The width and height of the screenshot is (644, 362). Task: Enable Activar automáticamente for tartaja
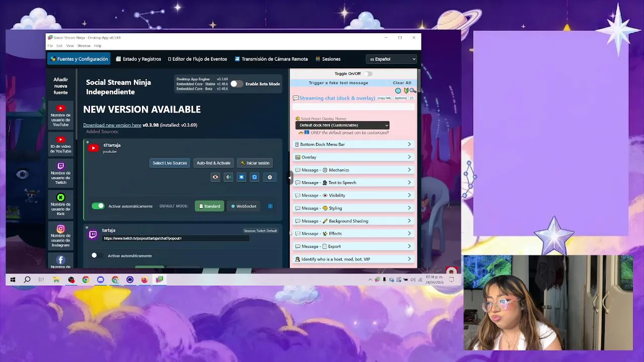click(97, 255)
